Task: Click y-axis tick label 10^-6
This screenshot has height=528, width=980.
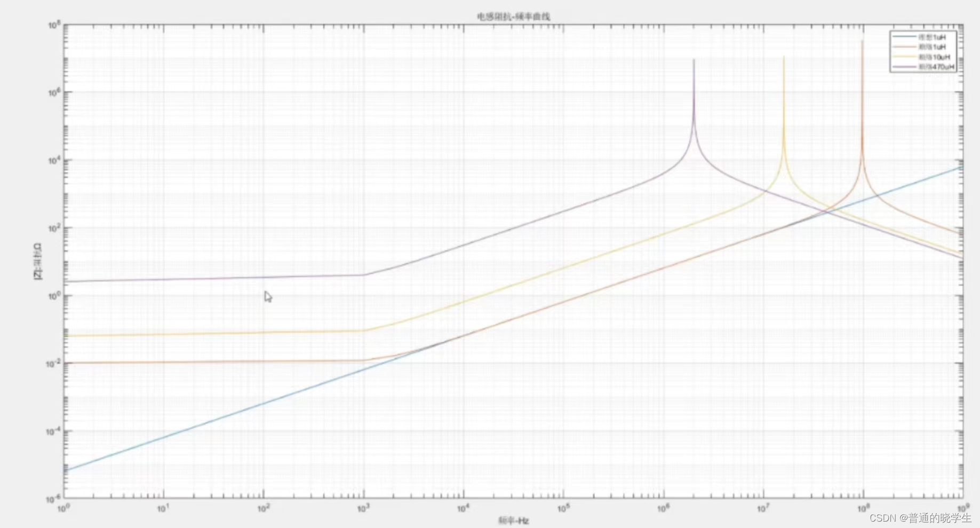Action: tap(54, 499)
